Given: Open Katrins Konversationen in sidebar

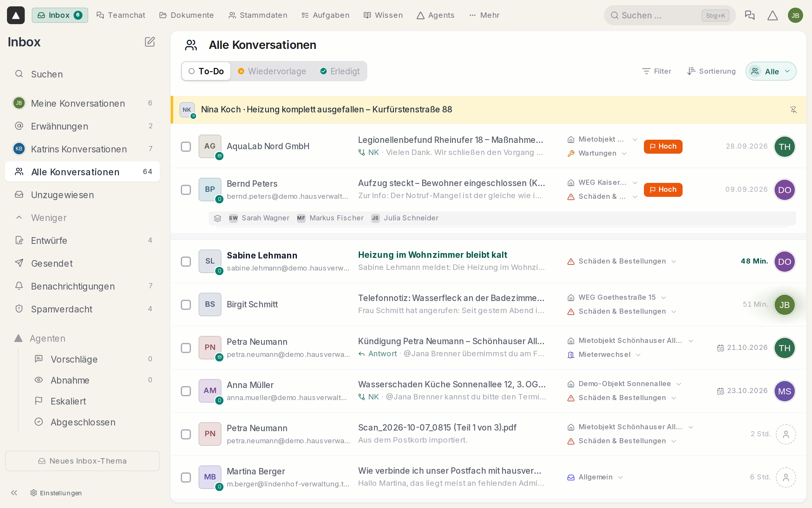Looking at the screenshot, I should tap(82, 149).
